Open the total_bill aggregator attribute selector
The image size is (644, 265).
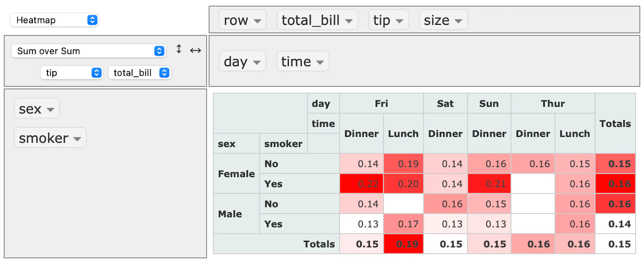[140, 73]
